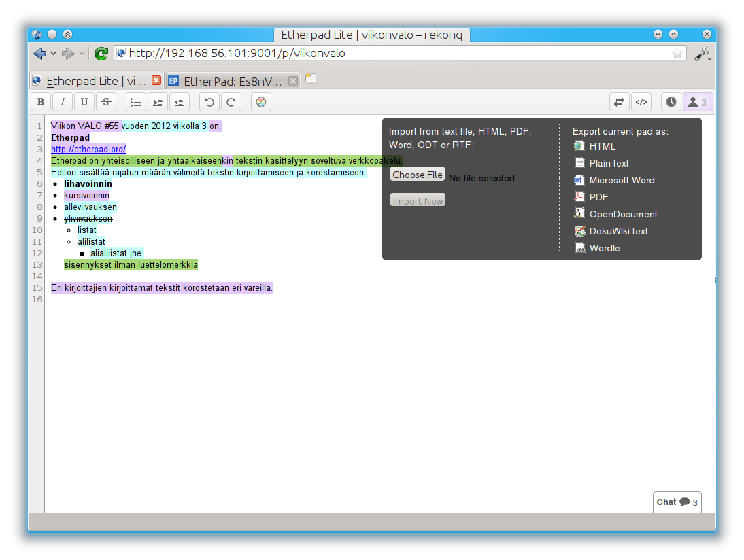Apply strikethrough formatting button

(x=106, y=102)
